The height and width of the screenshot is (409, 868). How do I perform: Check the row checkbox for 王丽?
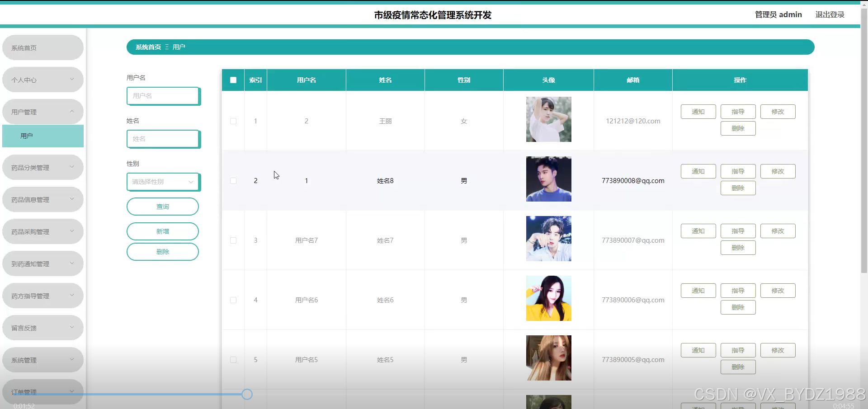233,121
